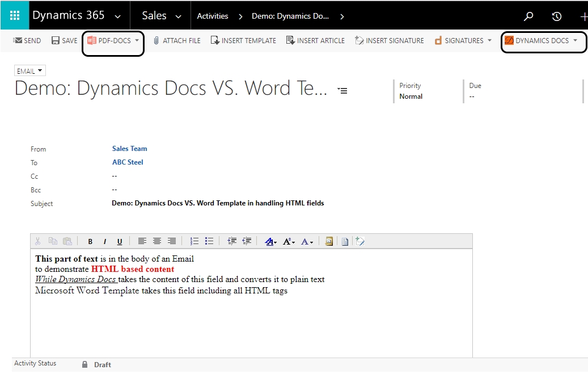The width and height of the screenshot is (588, 374).
Task: Open the Activities breadcrumb menu item
Action: [212, 16]
